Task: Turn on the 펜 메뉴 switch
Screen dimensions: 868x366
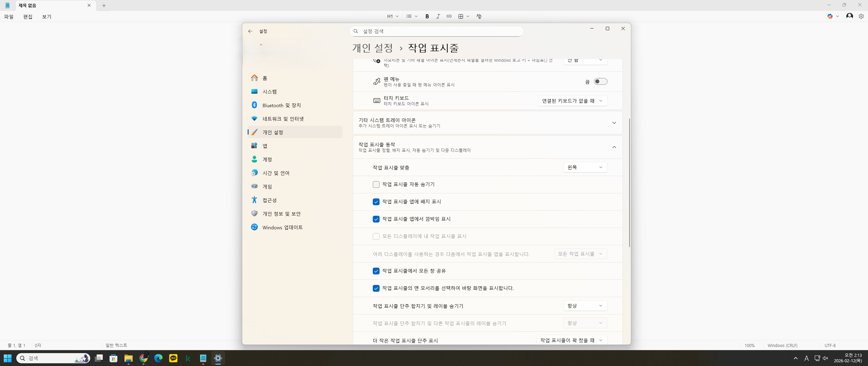Action: coord(600,81)
